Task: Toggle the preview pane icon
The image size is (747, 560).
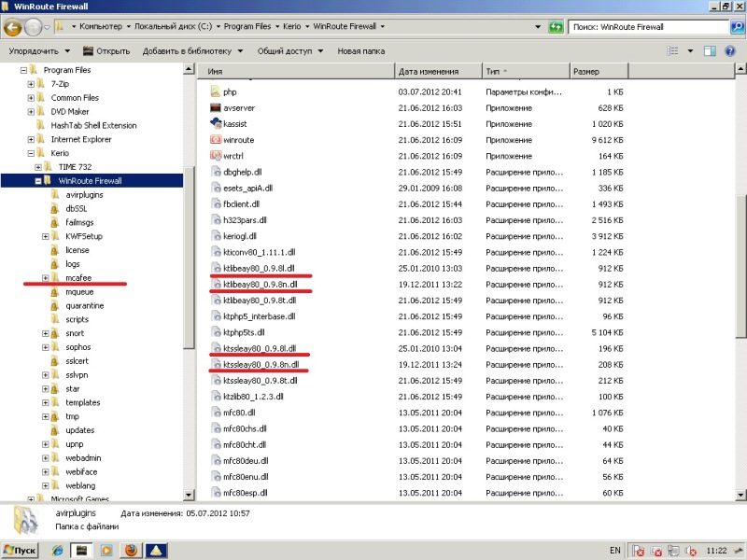Action: [710, 50]
